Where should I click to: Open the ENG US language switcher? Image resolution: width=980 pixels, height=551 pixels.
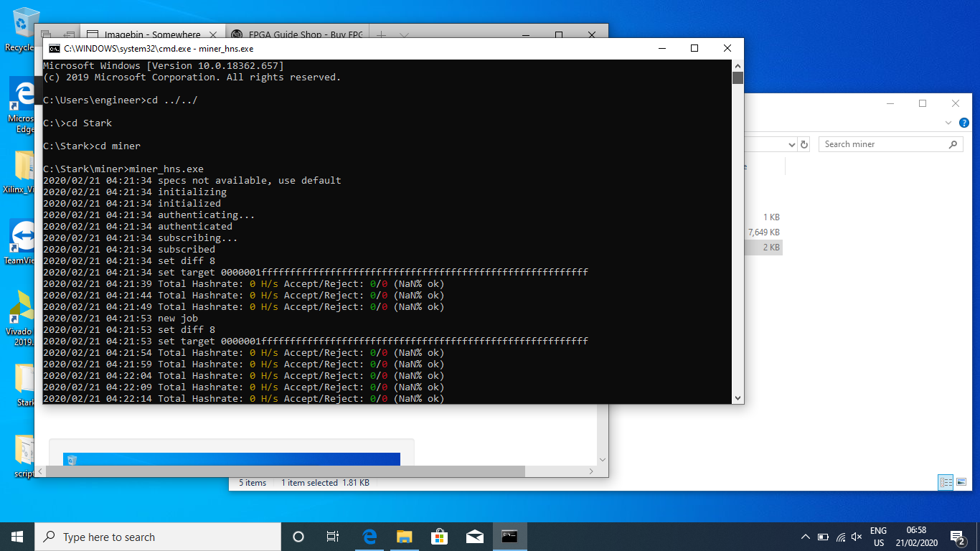click(x=878, y=537)
